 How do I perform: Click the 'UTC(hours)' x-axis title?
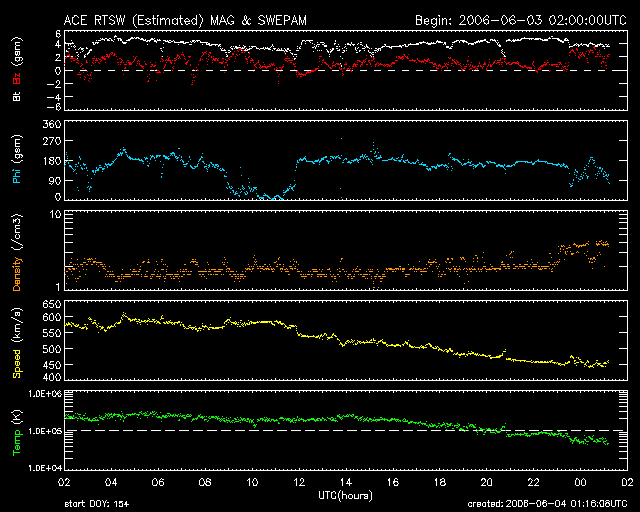tap(345, 496)
